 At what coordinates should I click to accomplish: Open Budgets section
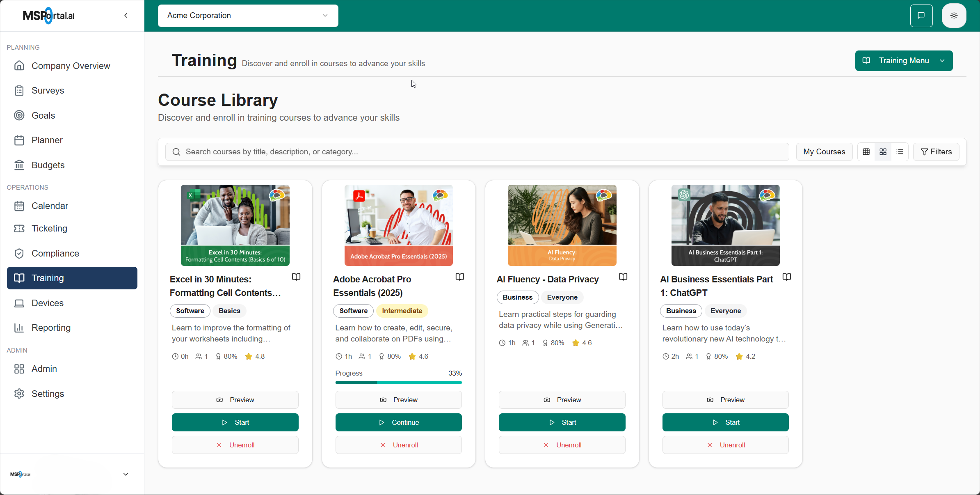(72, 165)
